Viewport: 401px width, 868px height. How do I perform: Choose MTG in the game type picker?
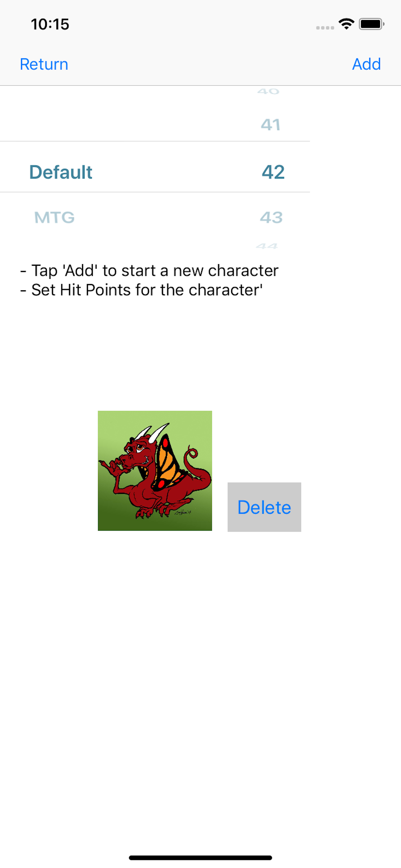pyautogui.click(x=54, y=217)
